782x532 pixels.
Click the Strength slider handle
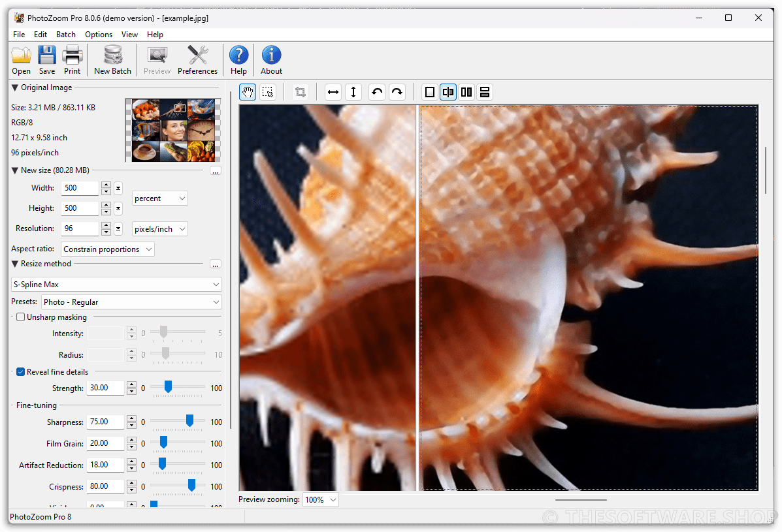click(168, 386)
